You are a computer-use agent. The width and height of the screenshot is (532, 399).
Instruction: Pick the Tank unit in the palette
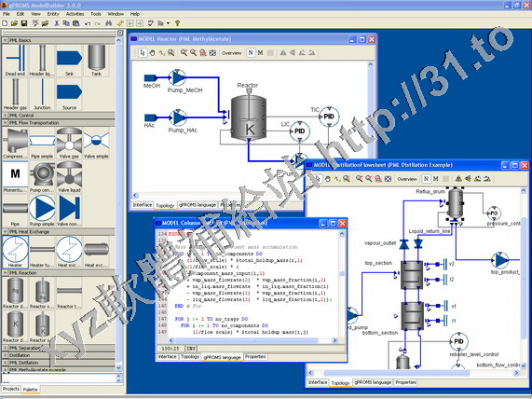coord(96,61)
